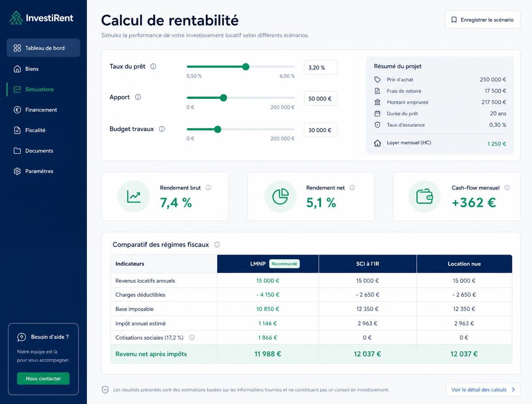Click the 10 850 € base imposable cell
This screenshot has width=532, height=404.
(x=268, y=309)
